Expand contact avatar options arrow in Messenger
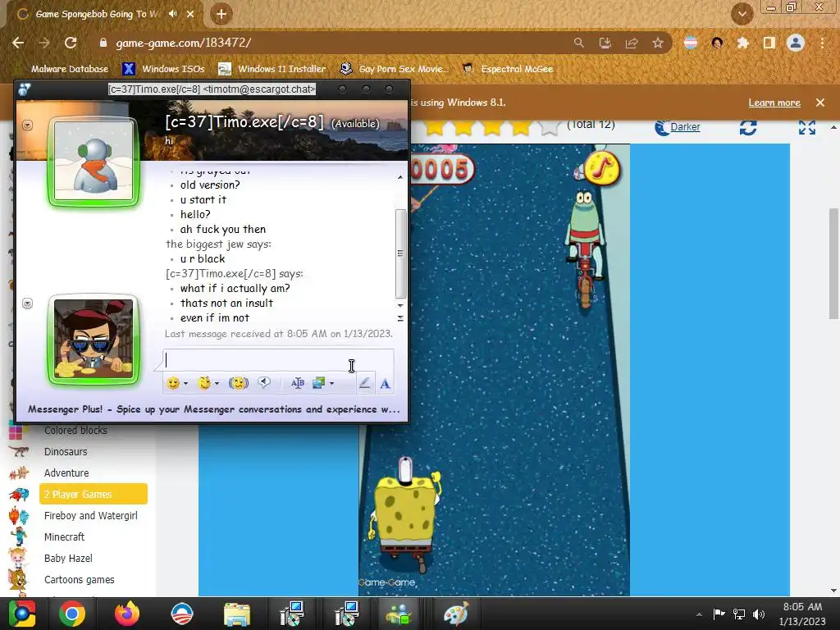This screenshot has width=840, height=630. click(x=28, y=125)
